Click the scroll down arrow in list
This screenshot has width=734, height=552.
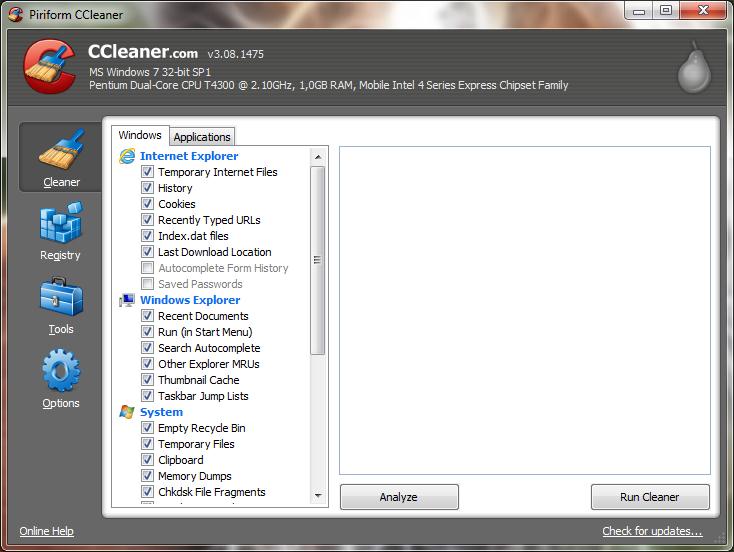tap(318, 495)
